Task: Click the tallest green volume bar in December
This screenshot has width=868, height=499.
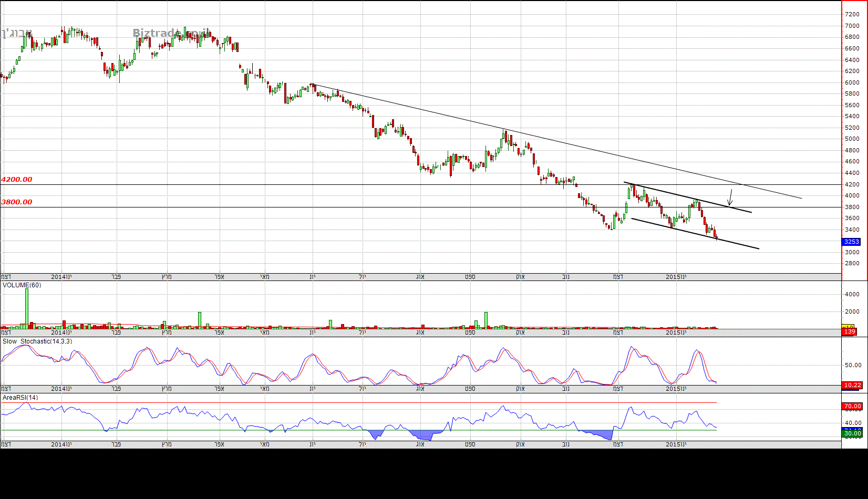Action: tap(27, 307)
